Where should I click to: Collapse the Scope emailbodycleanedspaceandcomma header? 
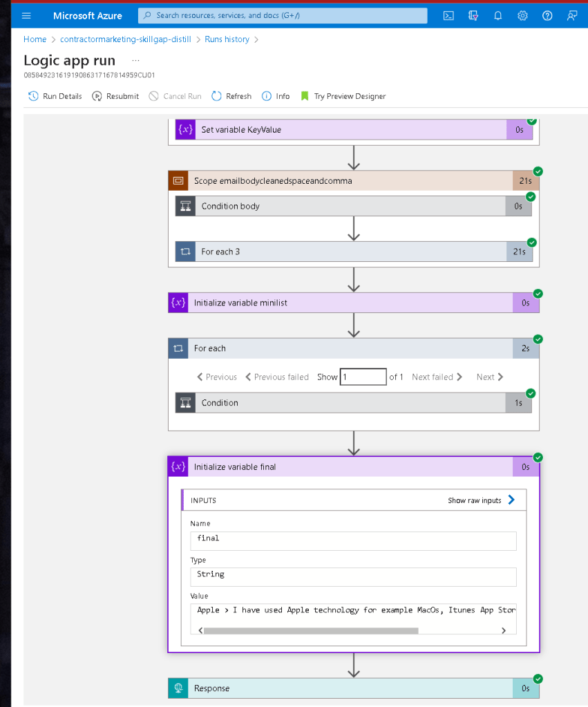click(x=354, y=181)
